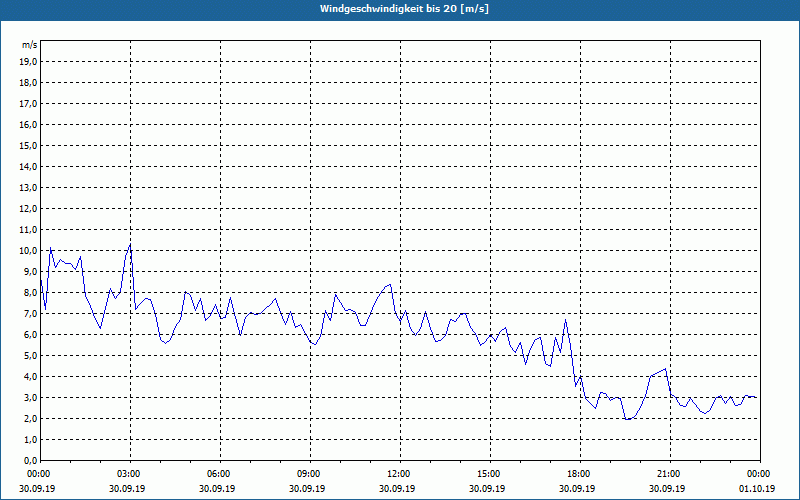Select the 4,0 y-axis label
Screen dimensions: 800x500
pos(31,377)
